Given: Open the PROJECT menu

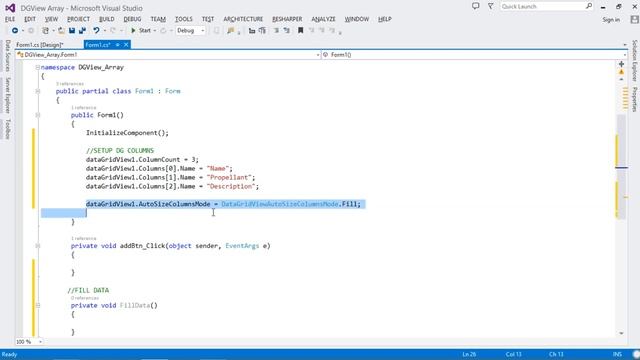Looking at the screenshot, I should [78, 19].
